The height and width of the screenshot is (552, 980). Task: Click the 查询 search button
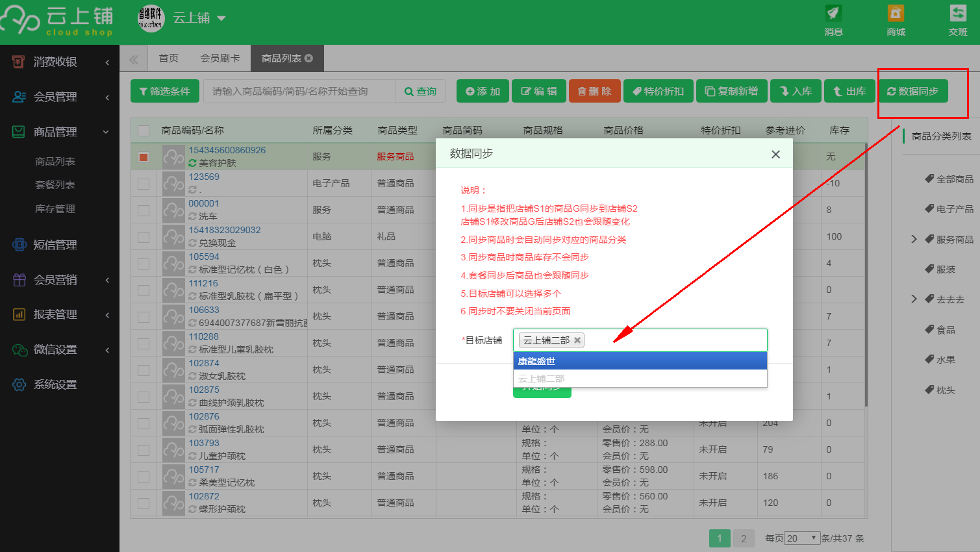click(421, 92)
